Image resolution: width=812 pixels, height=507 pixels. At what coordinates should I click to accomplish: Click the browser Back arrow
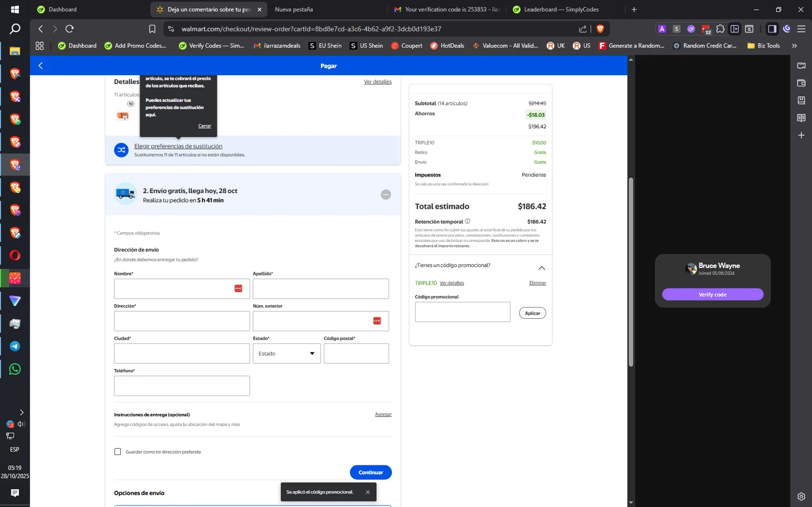pos(41,29)
